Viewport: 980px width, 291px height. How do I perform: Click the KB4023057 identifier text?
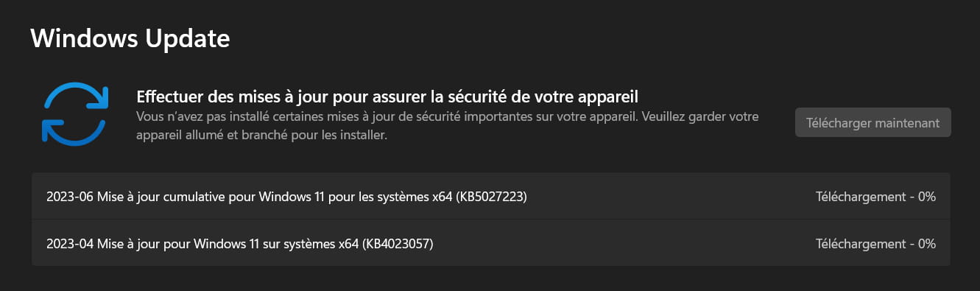click(x=398, y=243)
